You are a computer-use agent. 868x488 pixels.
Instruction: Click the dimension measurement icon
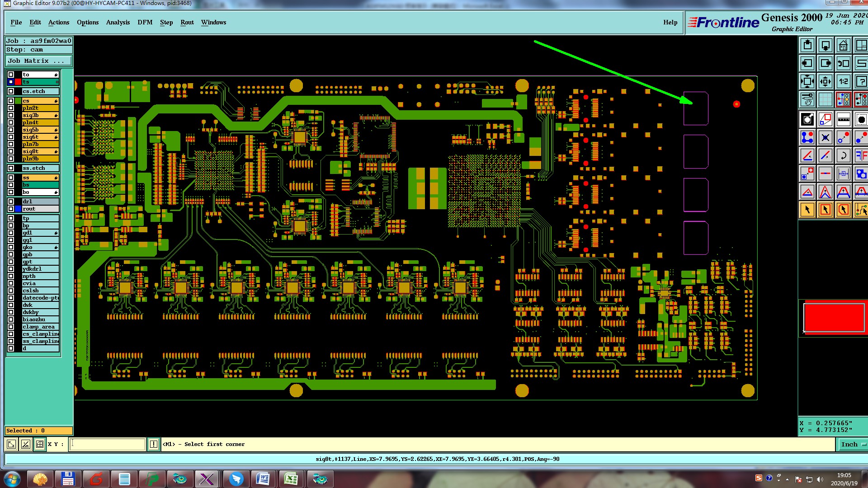843,174
